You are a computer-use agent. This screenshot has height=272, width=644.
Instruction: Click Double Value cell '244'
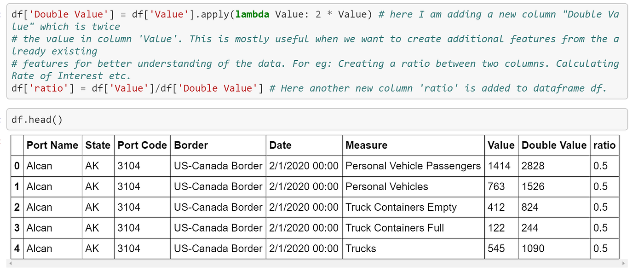[554, 228]
